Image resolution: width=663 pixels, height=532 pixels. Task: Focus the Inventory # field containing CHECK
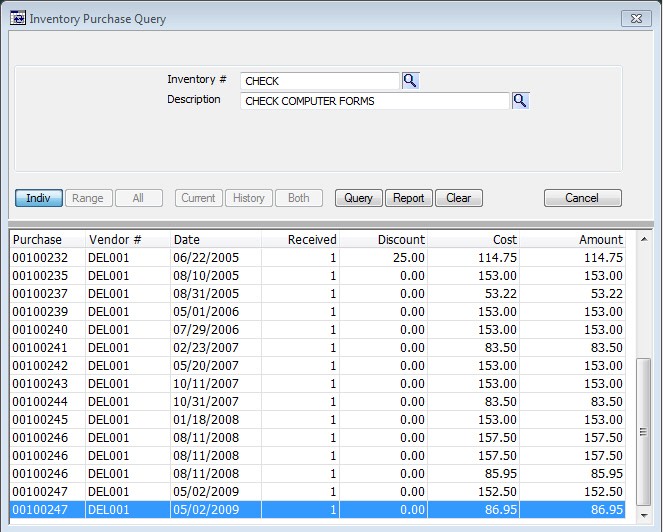[x=320, y=81]
